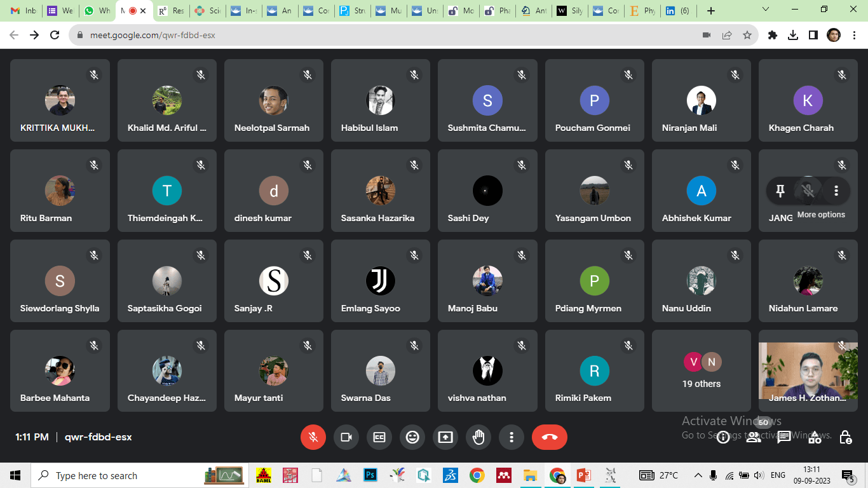This screenshot has width=868, height=488.
Task: Unmute your microphone in the call bar
Action: click(x=313, y=437)
